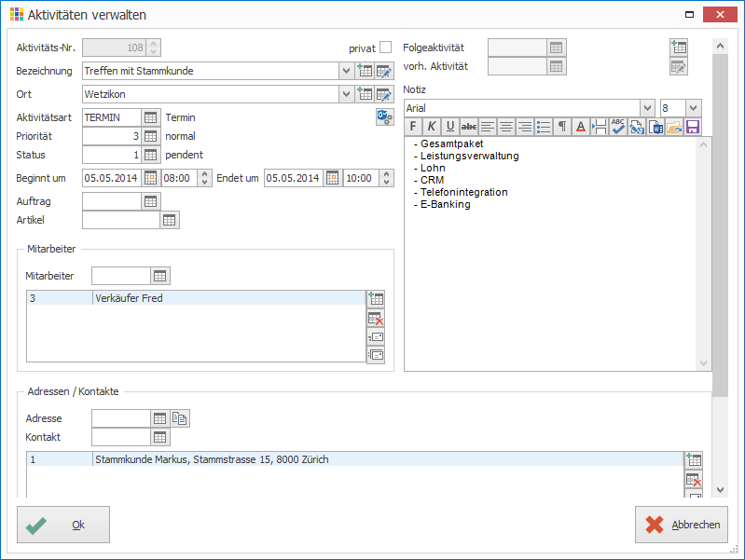The width and height of the screenshot is (745, 560).
Task: Run the ABC spell check
Action: [617, 127]
